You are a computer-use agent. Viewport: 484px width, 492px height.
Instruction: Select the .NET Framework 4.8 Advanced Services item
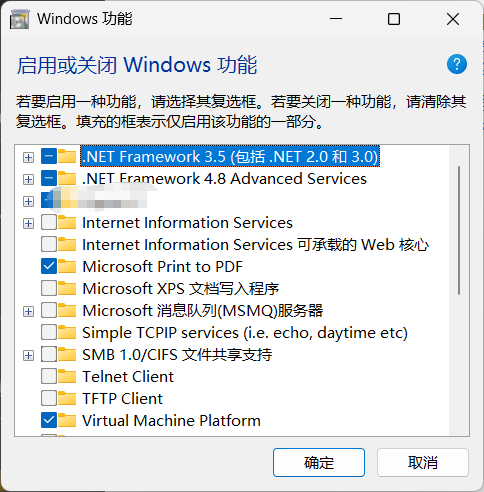(224, 179)
